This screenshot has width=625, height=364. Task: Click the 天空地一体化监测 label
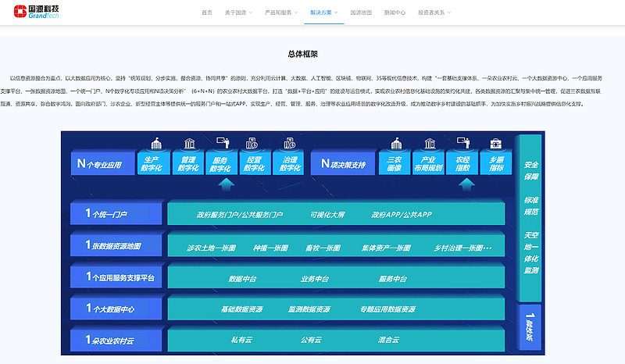coord(531,253)
